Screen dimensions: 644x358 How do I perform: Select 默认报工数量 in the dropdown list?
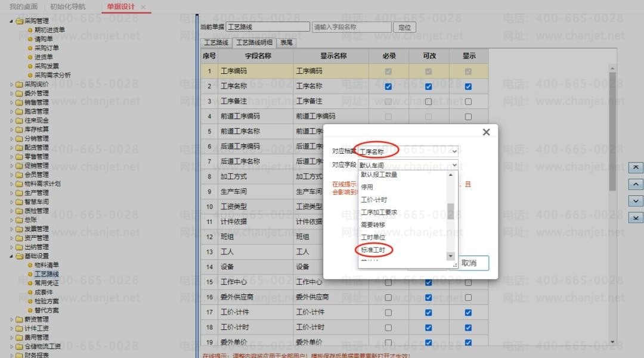point(379,175)
